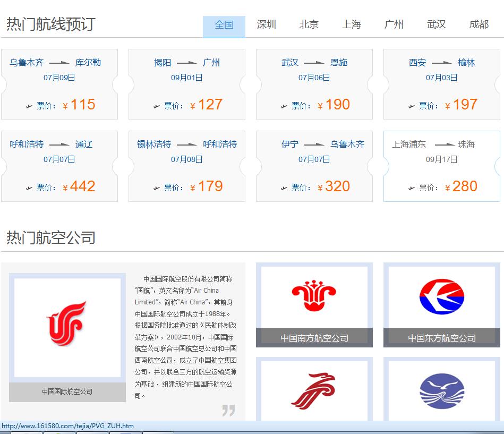Click the ¥190 ticket price

pos(334,105)
